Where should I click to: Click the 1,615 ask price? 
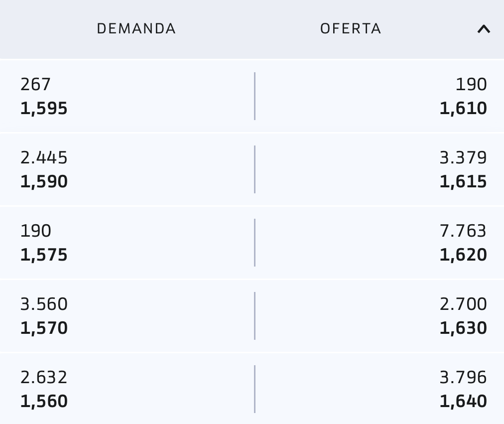point(463,181)
